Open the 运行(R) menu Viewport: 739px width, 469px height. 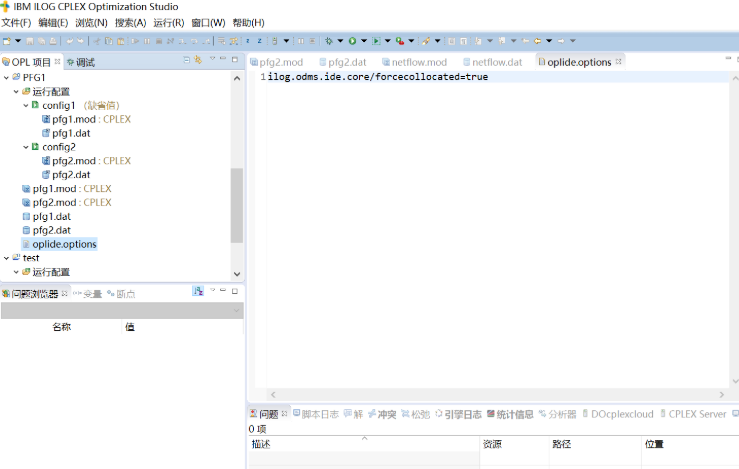coord(169,23)
